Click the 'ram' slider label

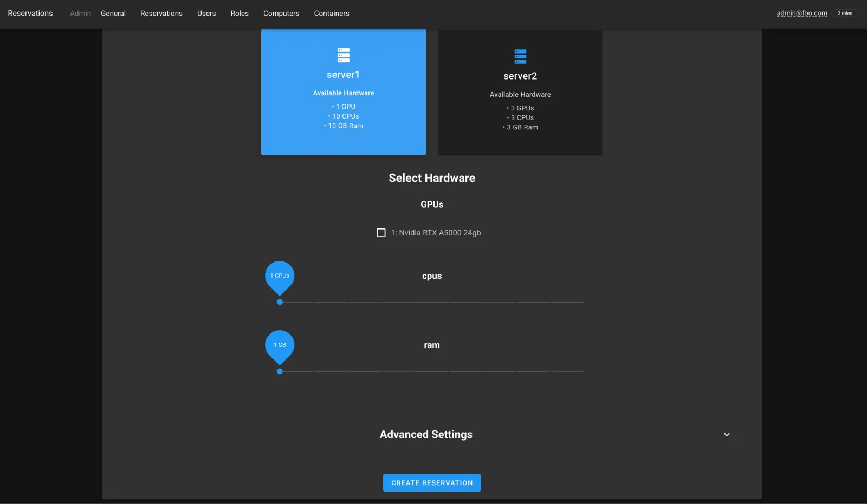coord(432,345)
